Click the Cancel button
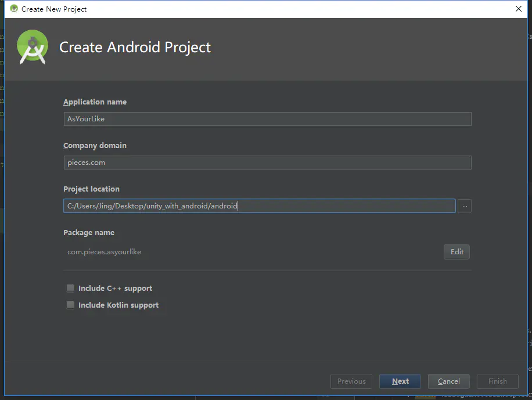The width and height of the screenshot is (532, 400). tap(448, 381)
